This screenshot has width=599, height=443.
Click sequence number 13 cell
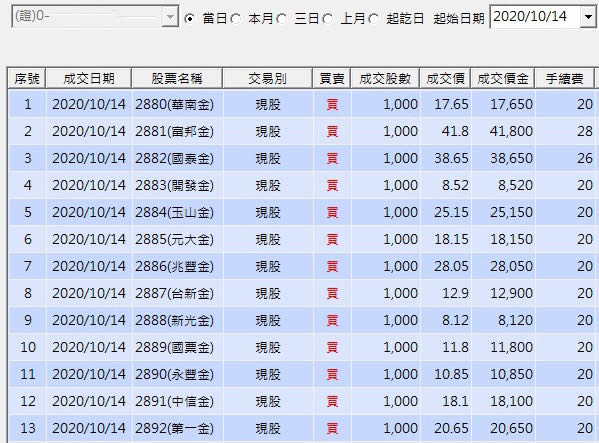[x=28, y=428]
